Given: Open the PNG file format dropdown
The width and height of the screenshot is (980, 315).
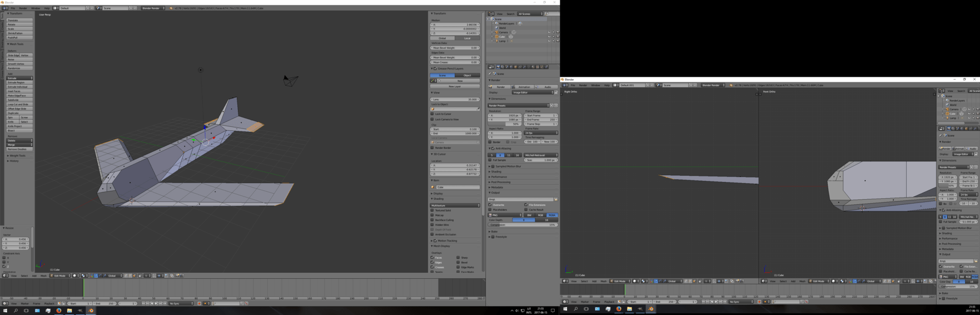Looking at the screenshot, I should click(x=505, y=215).
